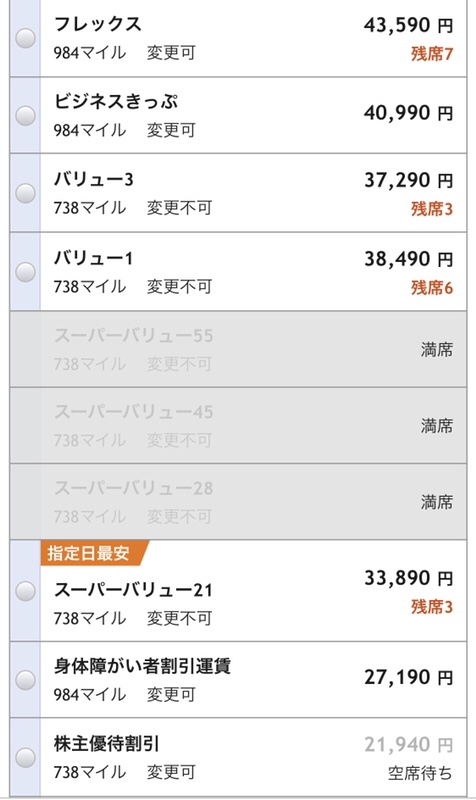
Task: Click the バリュー1 fare name
Action: pyautogui.click(x=93, y=258)
